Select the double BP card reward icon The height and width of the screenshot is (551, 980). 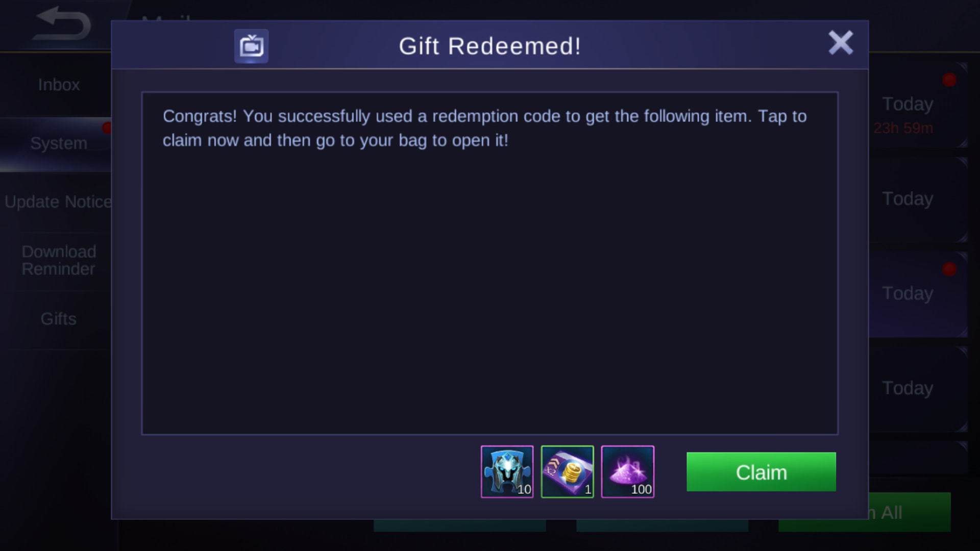point(567,472)
